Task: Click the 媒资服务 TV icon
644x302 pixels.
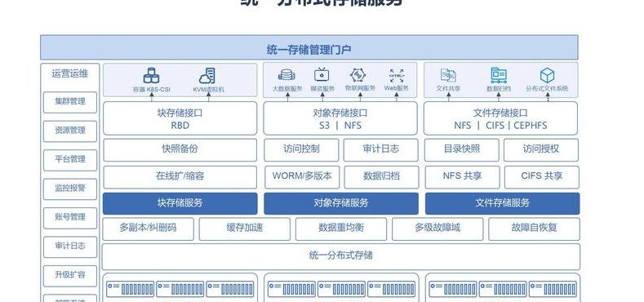Action: point(322,74)
